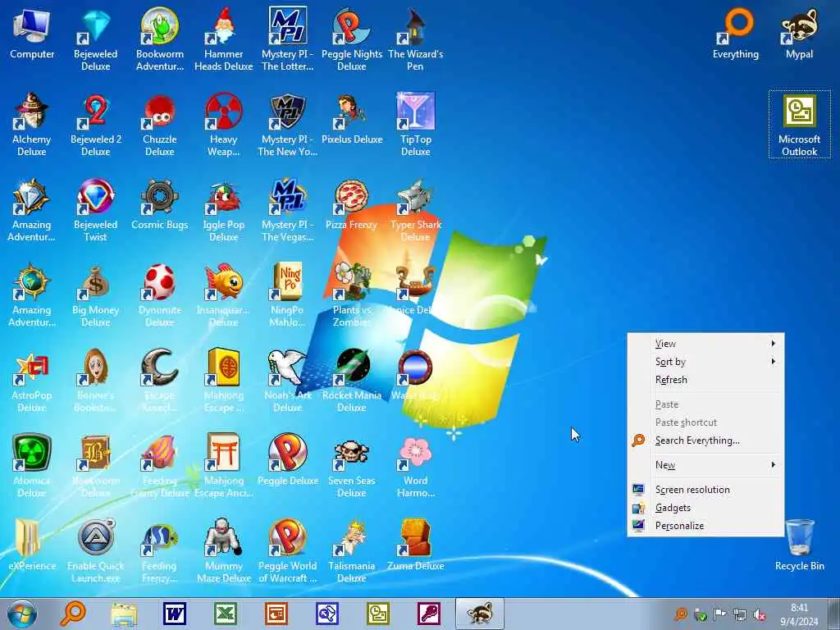Open the Bejeweled Deluxe desktop shortcut

96,39
